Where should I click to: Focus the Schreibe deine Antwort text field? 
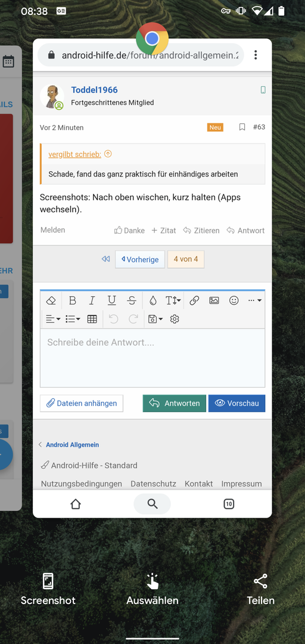152,358
